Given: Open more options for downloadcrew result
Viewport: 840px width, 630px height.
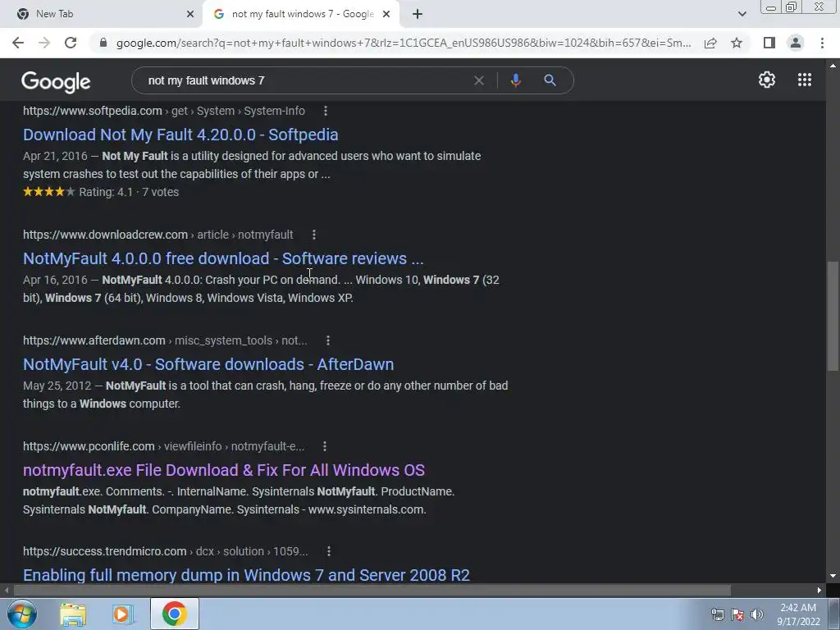Looking at the screenshot, I should (314, 235).
